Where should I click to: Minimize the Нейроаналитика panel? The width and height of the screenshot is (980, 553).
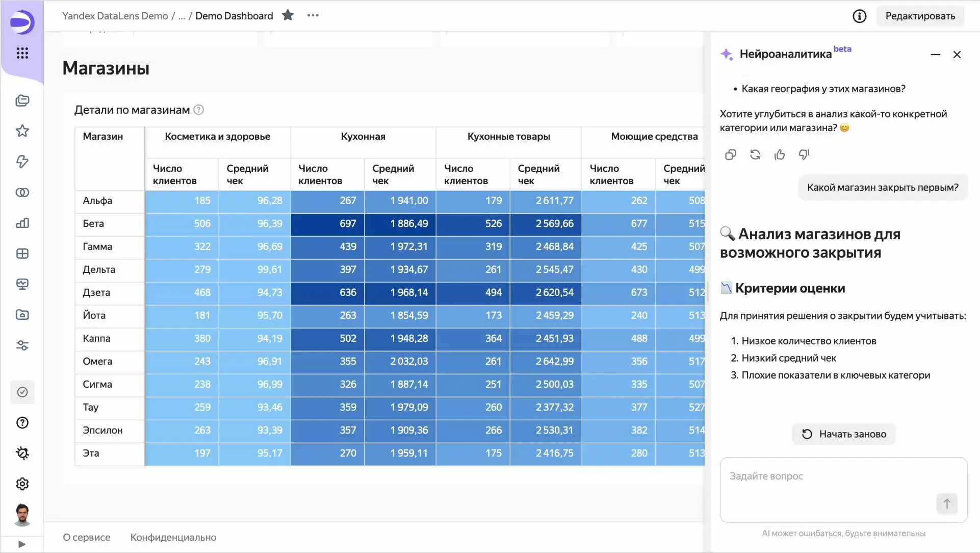[x=935, y=55]
